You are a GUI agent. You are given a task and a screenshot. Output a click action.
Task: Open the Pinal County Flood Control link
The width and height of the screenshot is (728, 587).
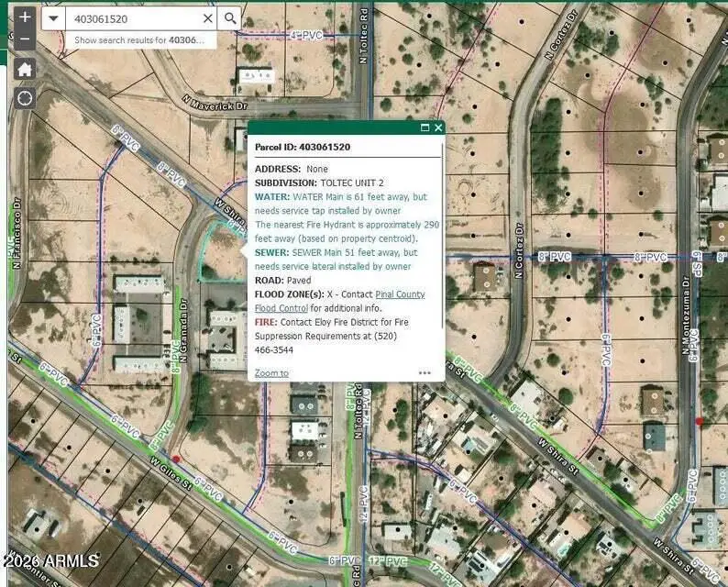[401, 294]
